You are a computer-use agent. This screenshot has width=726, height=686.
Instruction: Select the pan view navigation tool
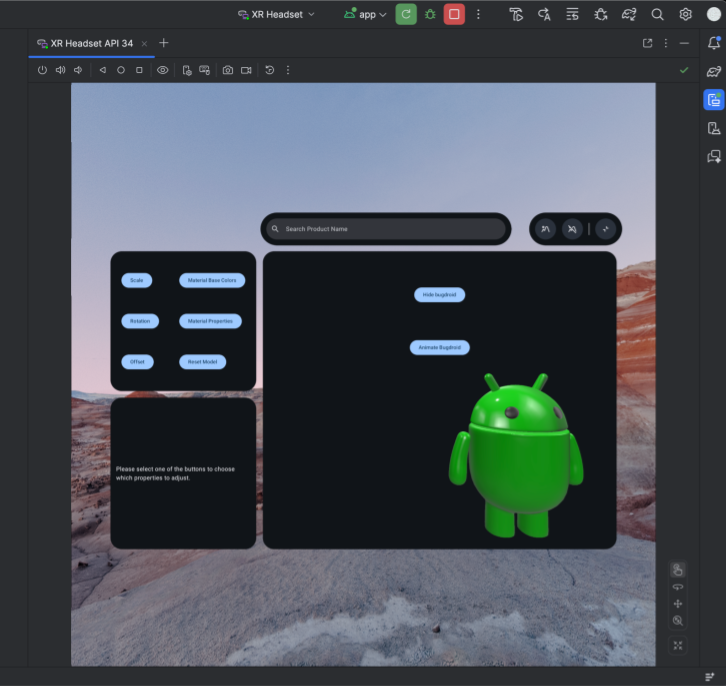678,604
